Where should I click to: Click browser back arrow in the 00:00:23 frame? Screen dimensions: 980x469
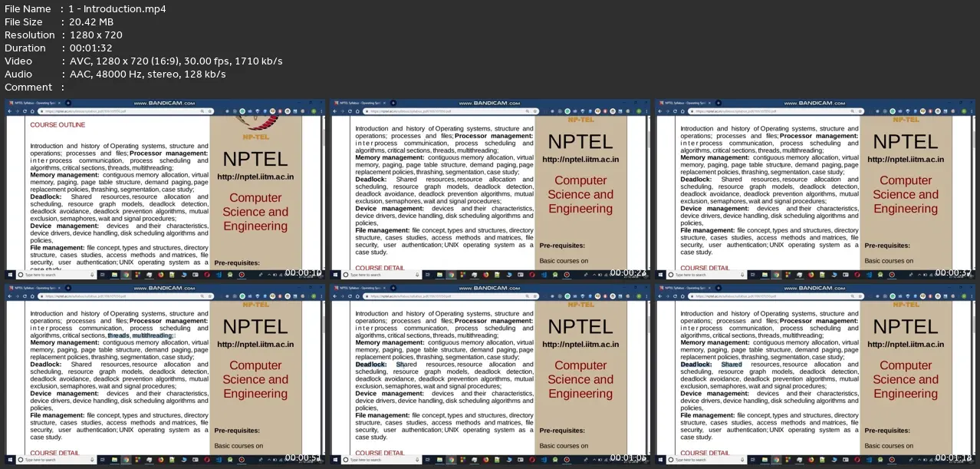(x=337, y=111)
